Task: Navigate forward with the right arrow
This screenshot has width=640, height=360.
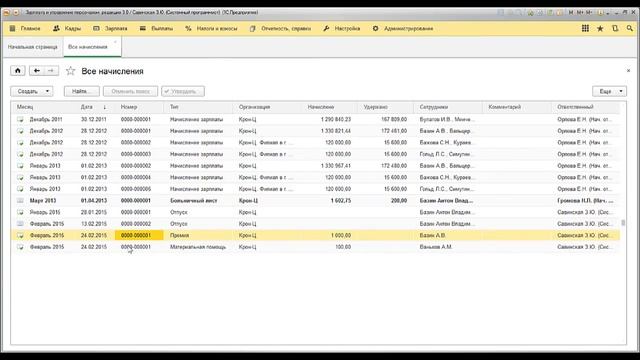Action: coord(51,71)
